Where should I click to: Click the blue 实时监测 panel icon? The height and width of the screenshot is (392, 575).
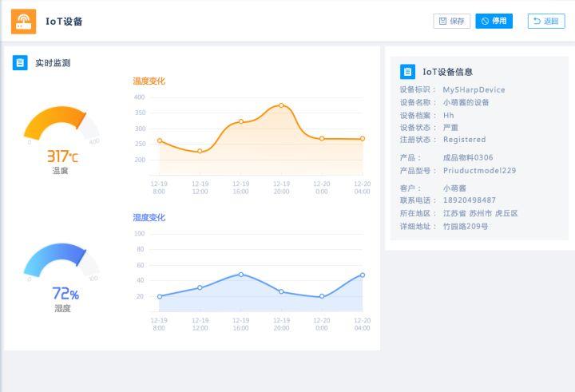pyautogui.click(x=20, y=62)
